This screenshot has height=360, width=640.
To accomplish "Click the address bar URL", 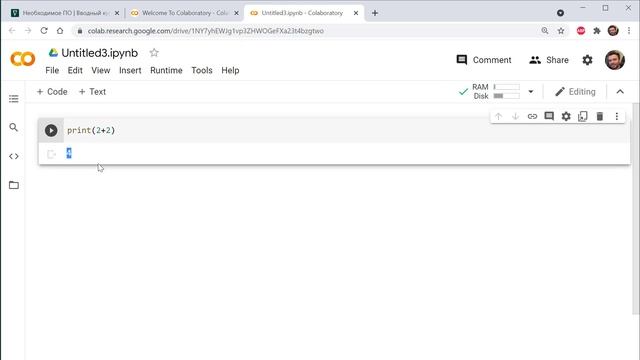I will pyautogui.click(x=206, y=31).
